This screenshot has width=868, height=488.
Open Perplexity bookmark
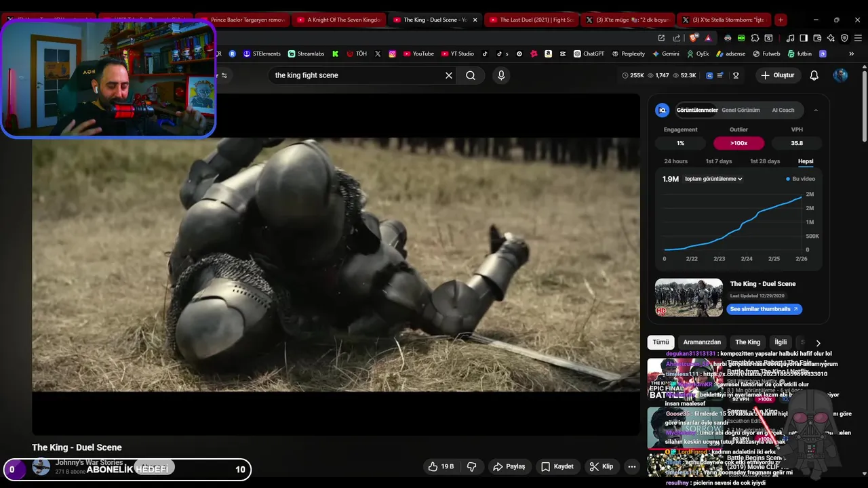click(628, 54)
